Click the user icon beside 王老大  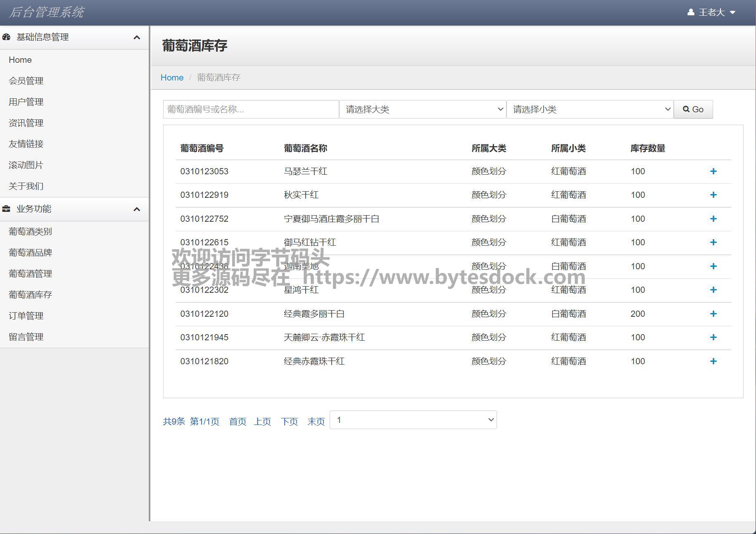[690, 12]
